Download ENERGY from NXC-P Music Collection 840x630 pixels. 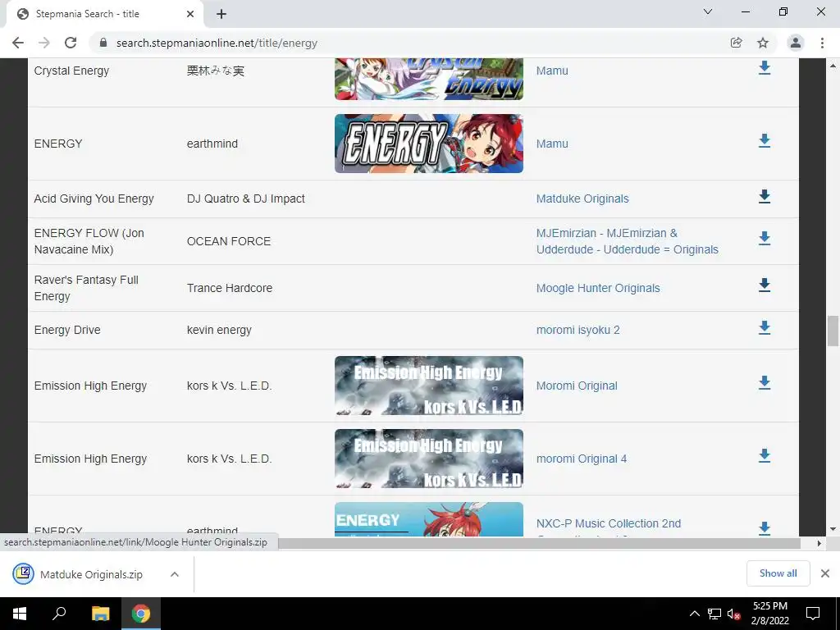(x=765, y=528)
